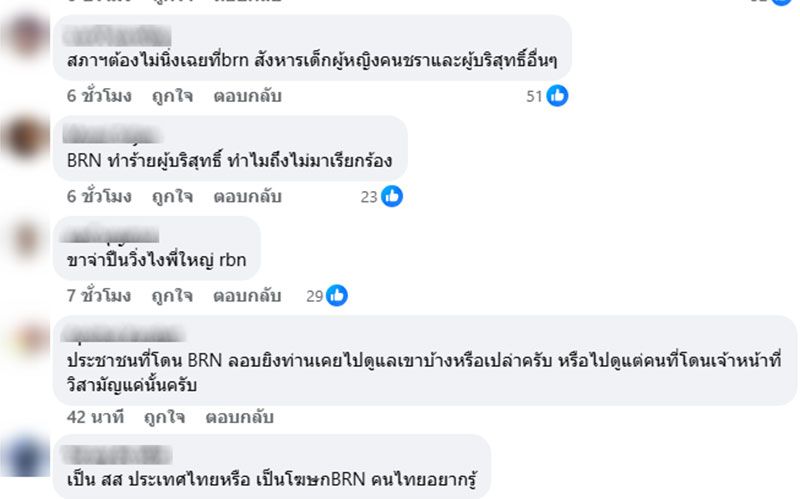This screenshot has width=800, height=499.
Task: Click ตอบกลับ below the ขาจ่าปืนวิ่ง comment
Action: pyautogui.click(x=247, y=295)
